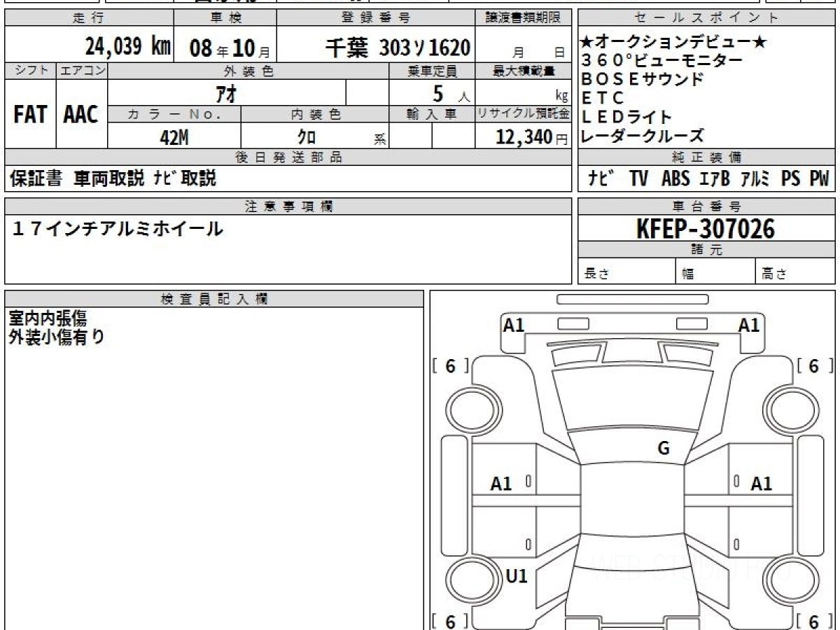Screen dimensions: 840x630
Task: Select interior color value クロ
Action: coord(307,137)
